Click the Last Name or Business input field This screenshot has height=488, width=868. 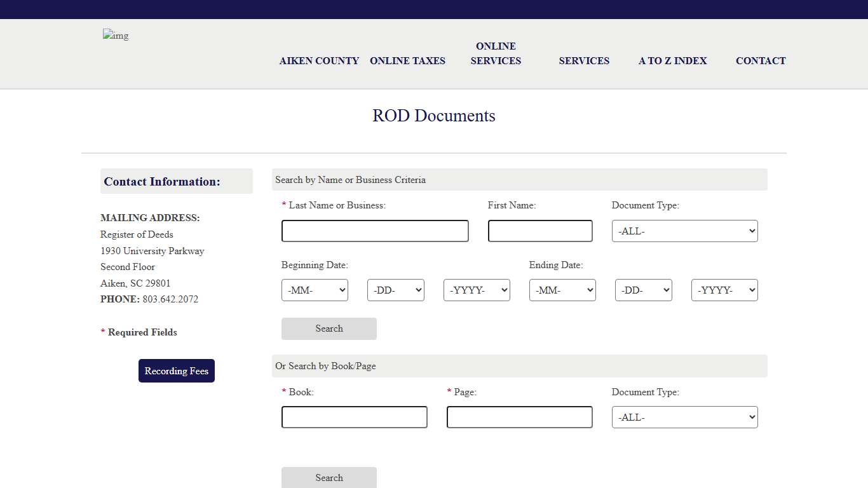click(375, 231)
